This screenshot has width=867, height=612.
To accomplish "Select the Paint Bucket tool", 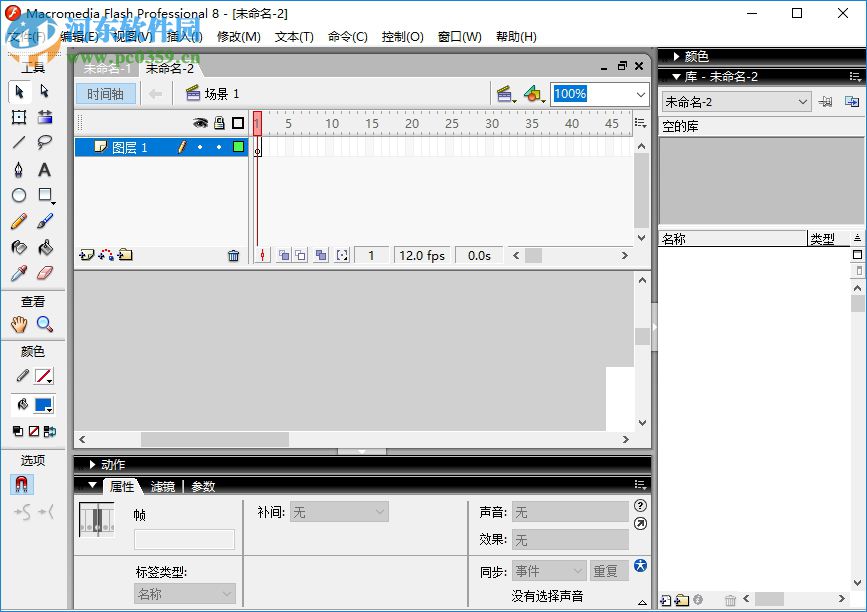I will click(47, 247).
